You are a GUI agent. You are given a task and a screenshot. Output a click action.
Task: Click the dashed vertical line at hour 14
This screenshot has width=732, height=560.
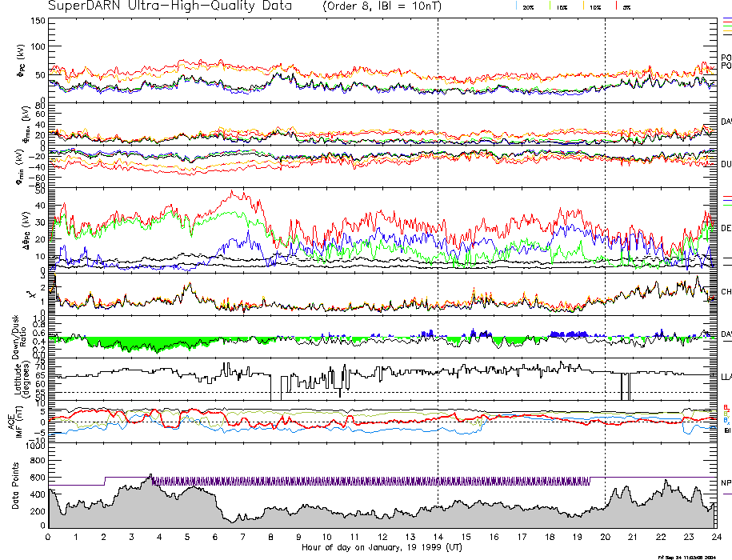click(x=438, y=240)
